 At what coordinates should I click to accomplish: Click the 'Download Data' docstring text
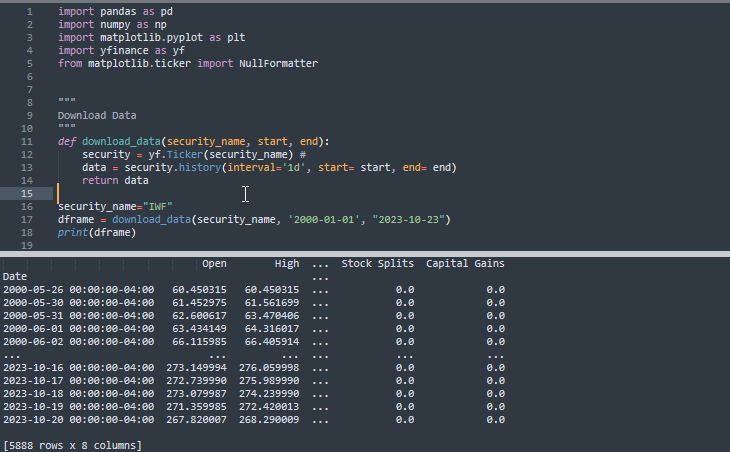[x=97, y=115]
